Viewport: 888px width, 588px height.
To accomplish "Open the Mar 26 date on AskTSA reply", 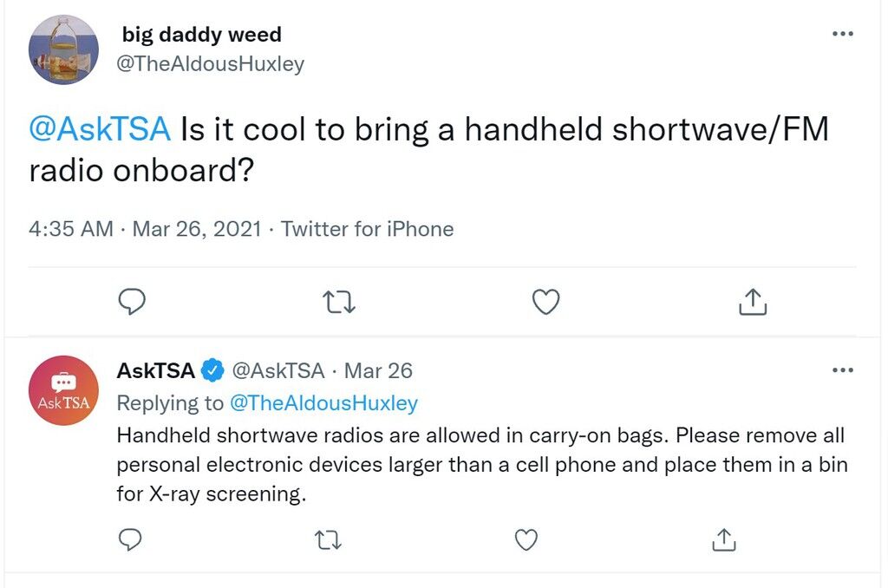I will coord(378,370).
